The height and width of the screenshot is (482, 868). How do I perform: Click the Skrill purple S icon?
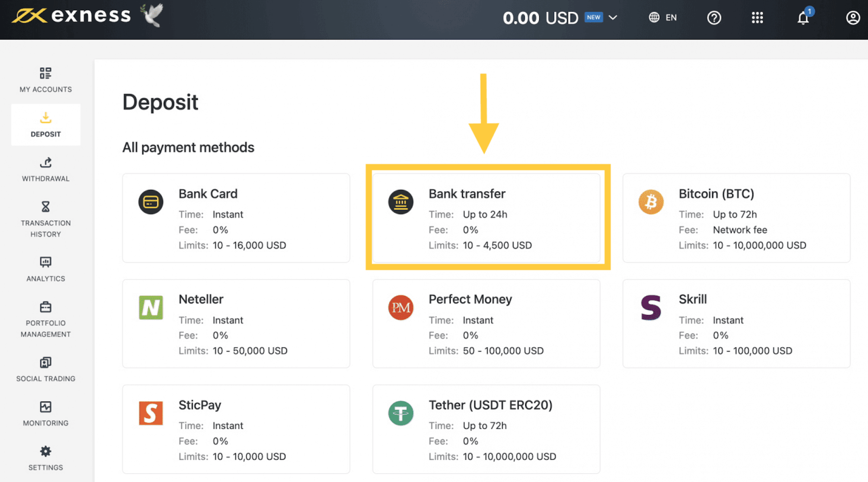651,308
